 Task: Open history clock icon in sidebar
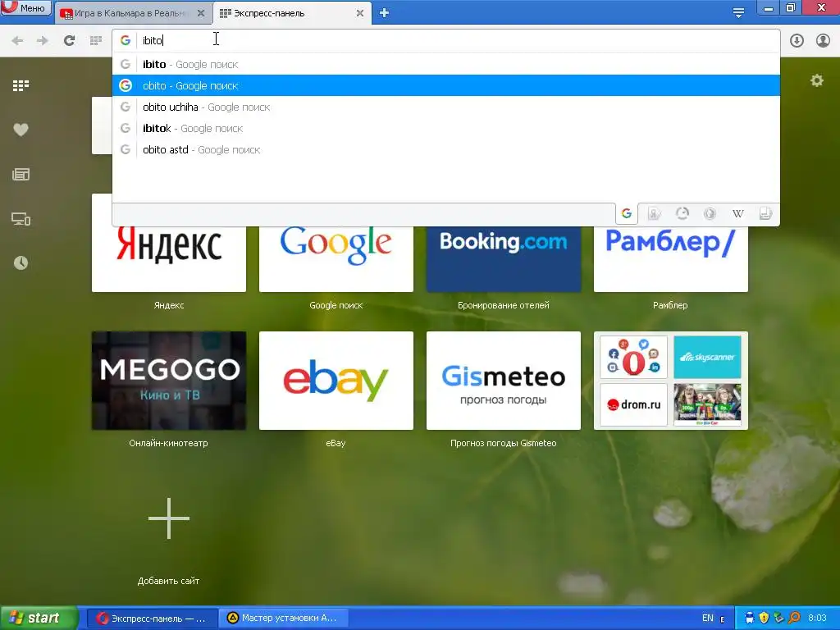[21, 263]
